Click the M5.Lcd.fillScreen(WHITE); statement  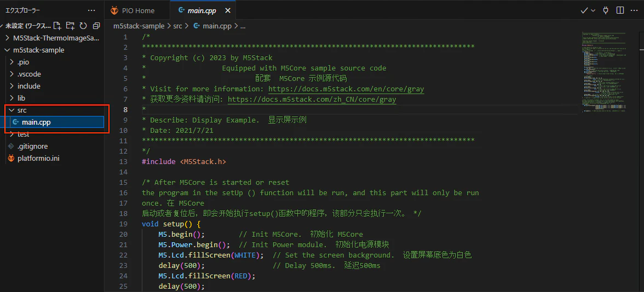tap(211, 255)
